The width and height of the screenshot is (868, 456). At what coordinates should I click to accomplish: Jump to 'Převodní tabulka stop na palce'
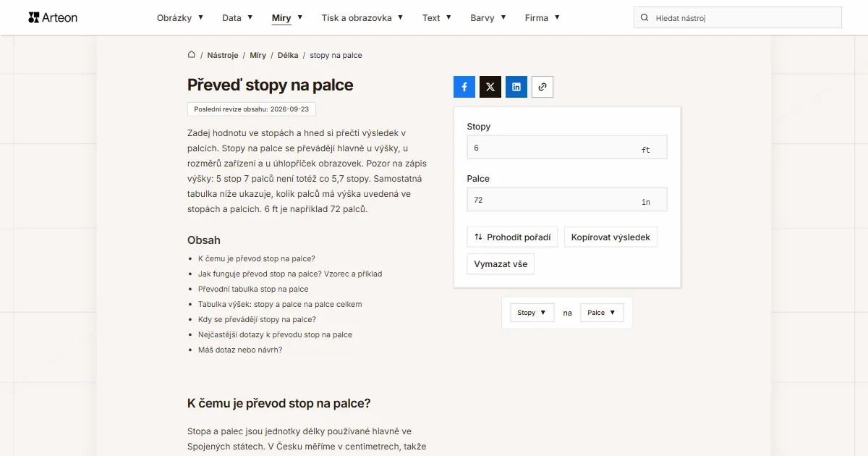tap(253, 289)
